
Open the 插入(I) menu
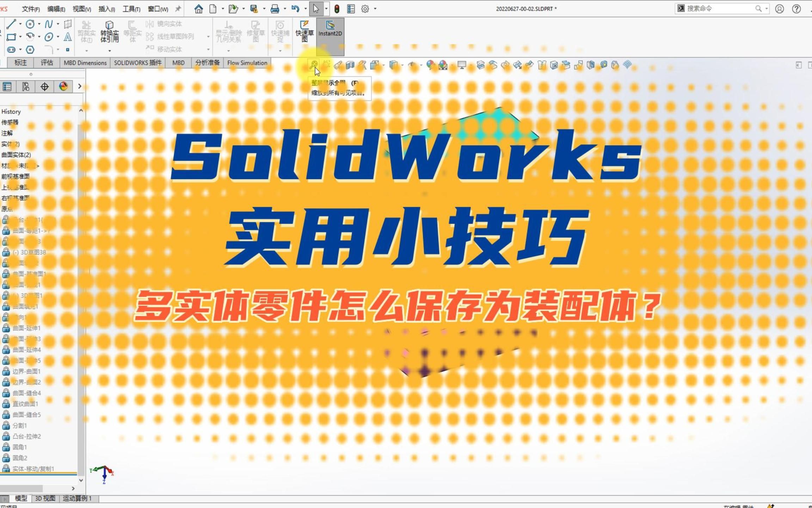[x=106, y=9]
